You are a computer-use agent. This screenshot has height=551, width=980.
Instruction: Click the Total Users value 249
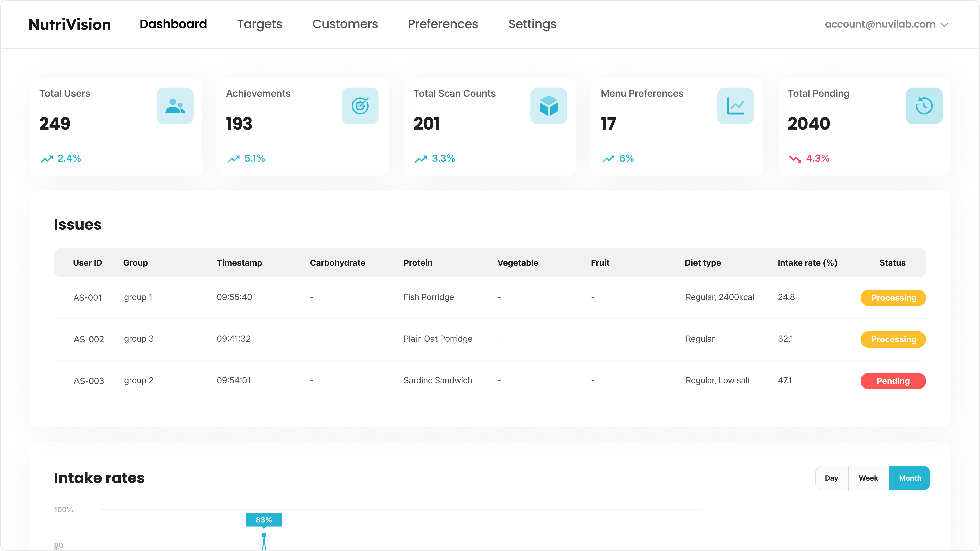click(x=55, y=124)
